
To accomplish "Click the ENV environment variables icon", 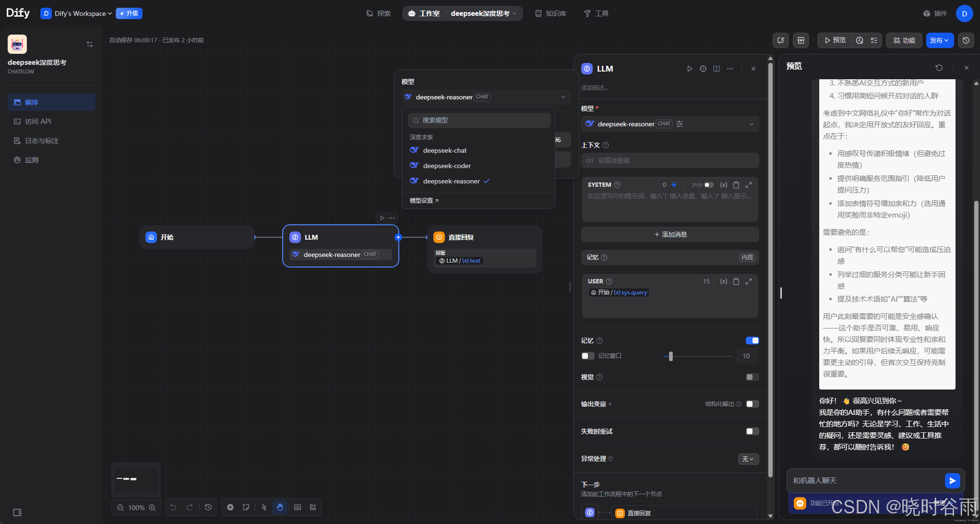I will coord(801,40).
